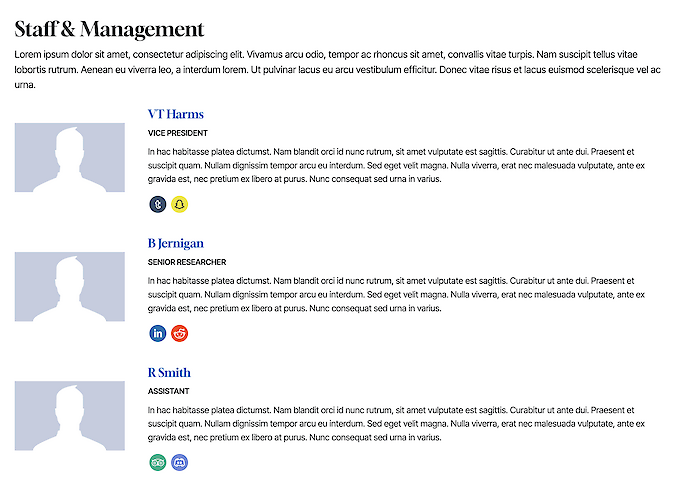684x490 pixels.
Task: Click VT Harms' bio paragraph text
Action: [396, 165]
